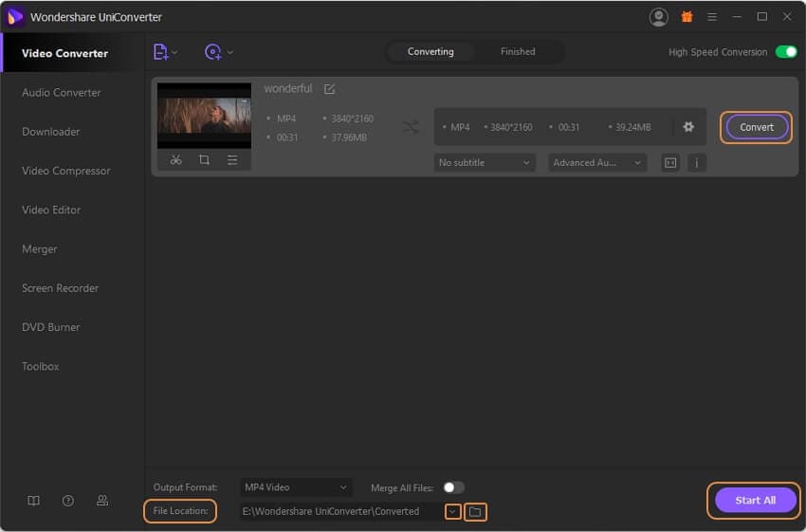Expand the Load DVD dropdown arrow

230,52
